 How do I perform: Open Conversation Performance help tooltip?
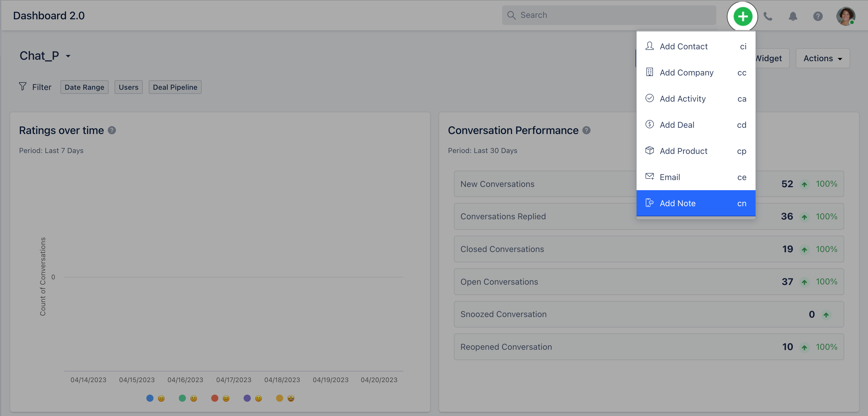point(586,130)
